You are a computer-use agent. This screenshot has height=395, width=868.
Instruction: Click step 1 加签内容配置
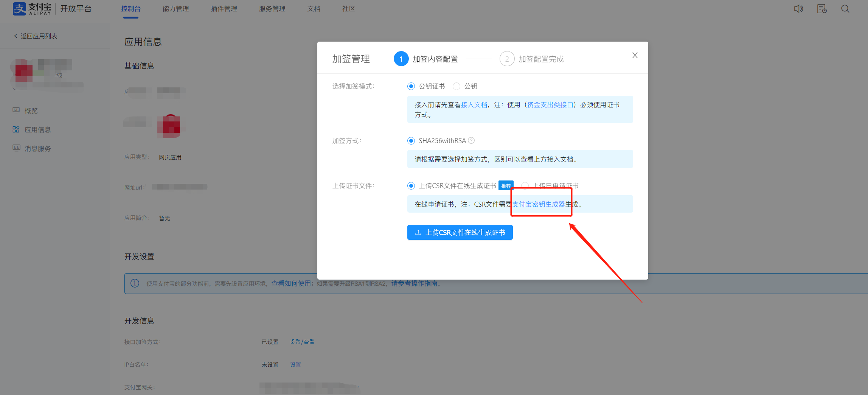coord(426,59)
